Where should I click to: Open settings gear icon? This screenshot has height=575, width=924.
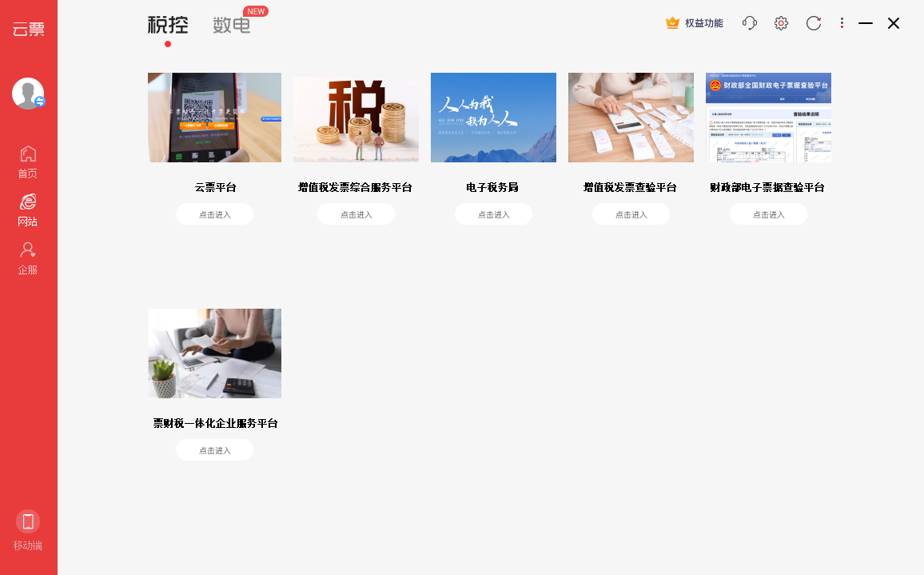coord(782,23)
